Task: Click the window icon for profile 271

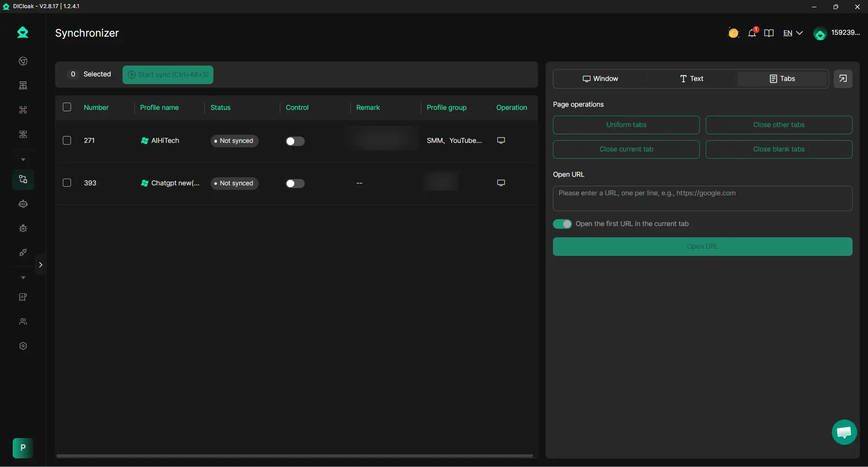Action: tap(501, 141)
